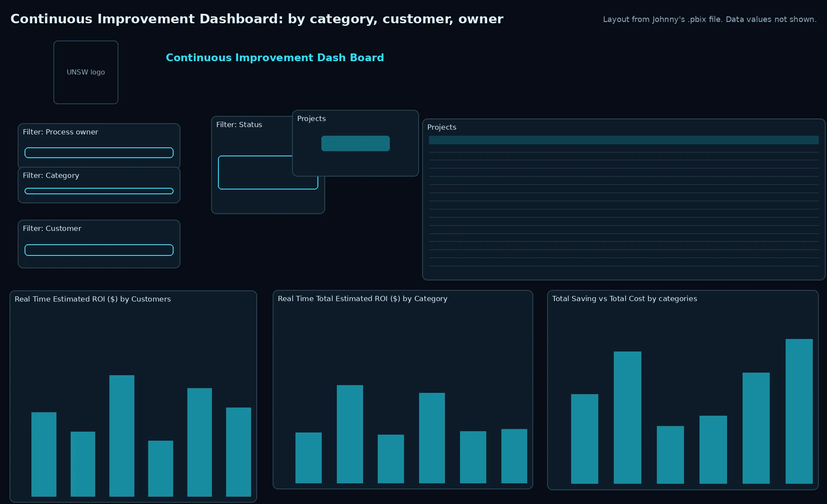Click the note about Johnny's .pbix file
This screenshot has width=827, height=504.
tap(709, 19)
